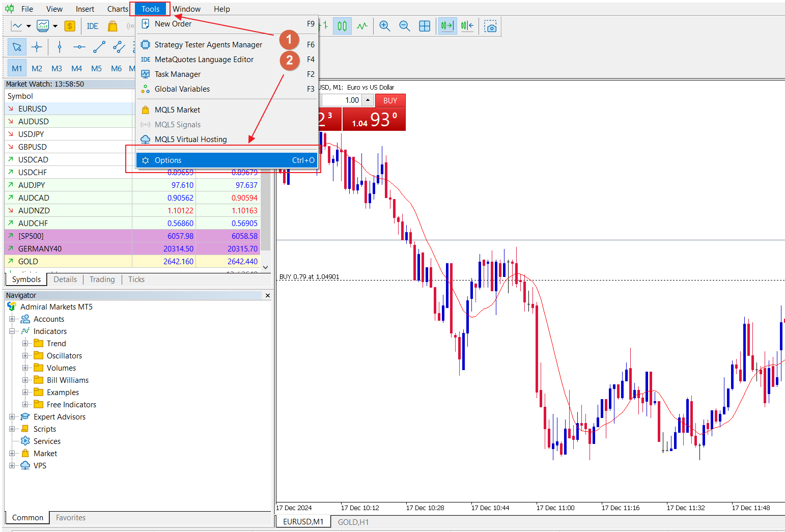
Task: Click the Admiral Markets MT5 logo icon
Action: pyautogui.click(x=12, y=307)
